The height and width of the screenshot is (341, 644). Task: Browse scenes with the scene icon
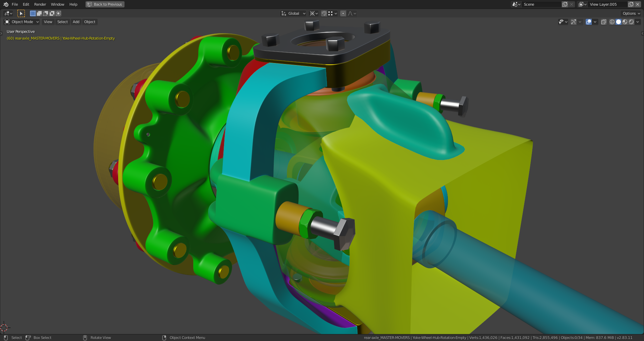[516, 4]
